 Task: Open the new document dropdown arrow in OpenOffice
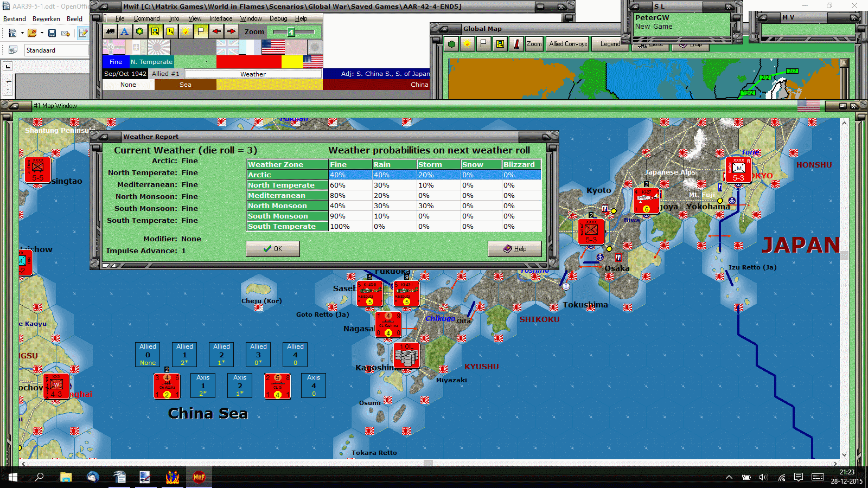coord(22,33)
